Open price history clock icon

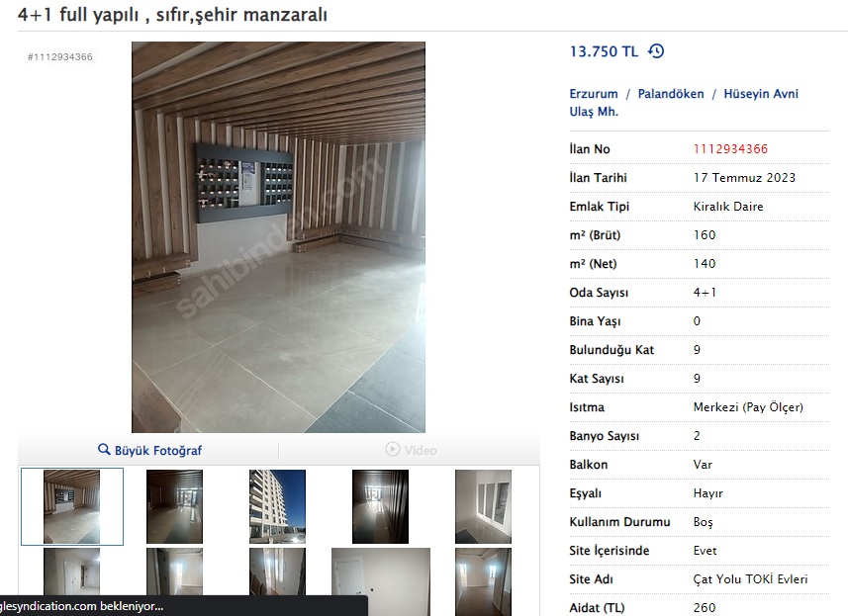[656, 50]
